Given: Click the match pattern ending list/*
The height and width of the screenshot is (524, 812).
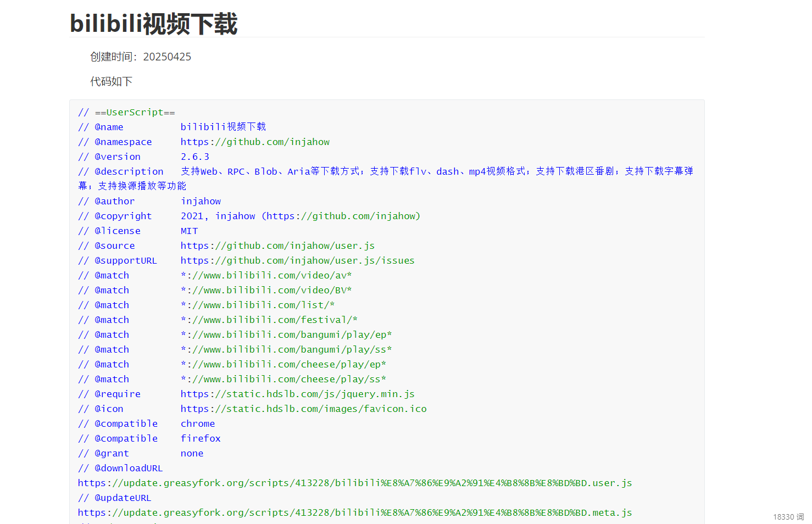Looking at the screenshot, I should (258, 305).
